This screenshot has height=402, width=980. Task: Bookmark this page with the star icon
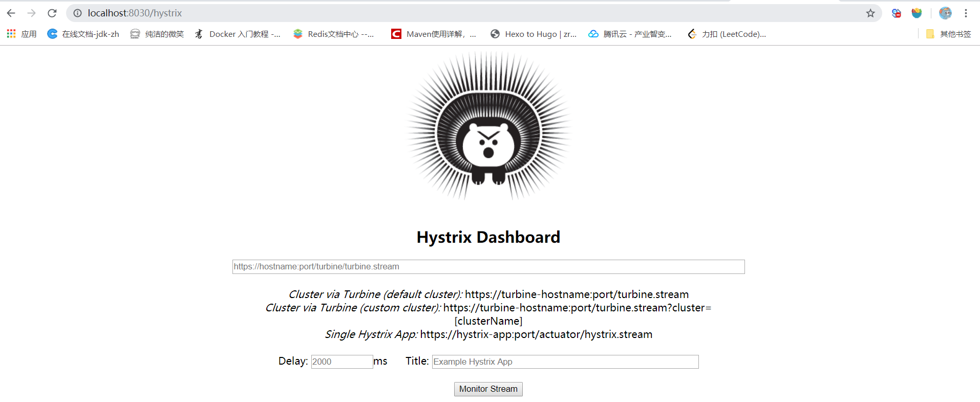coord(870,13)
